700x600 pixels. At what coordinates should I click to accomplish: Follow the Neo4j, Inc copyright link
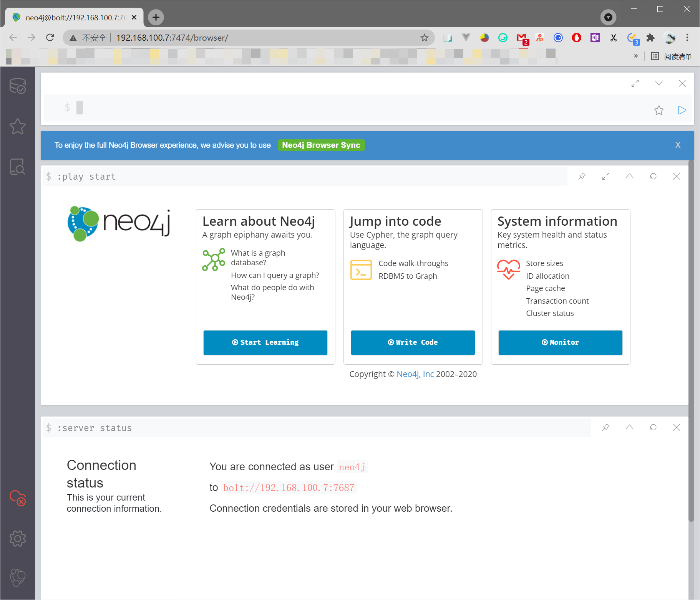tap(415, 374)
